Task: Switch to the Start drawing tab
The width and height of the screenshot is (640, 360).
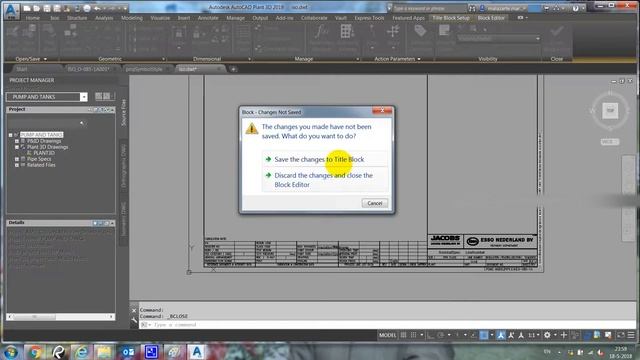Action: pyautogui.click(x=22, y=69)
